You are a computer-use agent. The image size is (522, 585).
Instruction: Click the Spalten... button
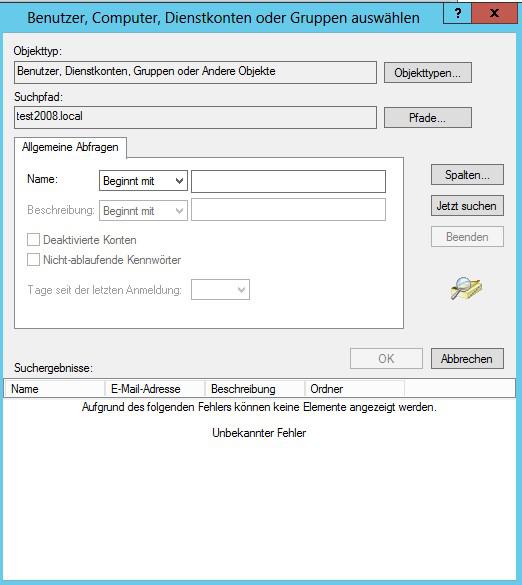(x=467, y=175)
